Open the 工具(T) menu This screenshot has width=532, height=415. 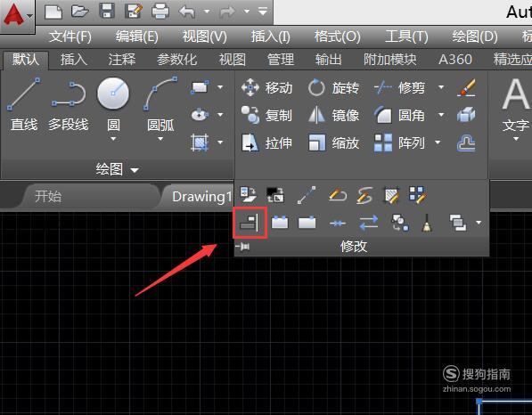click(406, 37)
